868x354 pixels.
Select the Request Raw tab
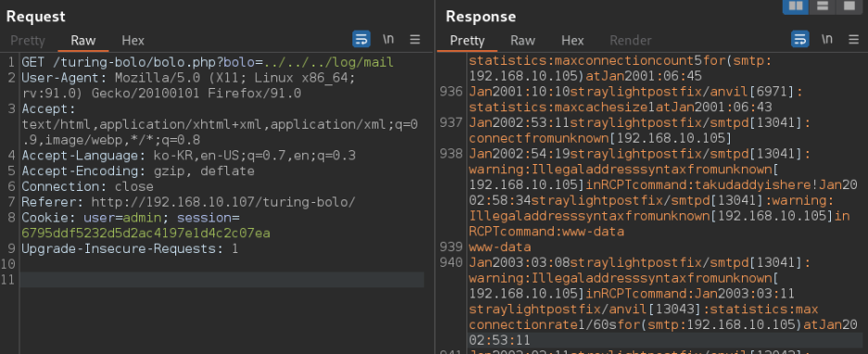[x=83, y=41]
